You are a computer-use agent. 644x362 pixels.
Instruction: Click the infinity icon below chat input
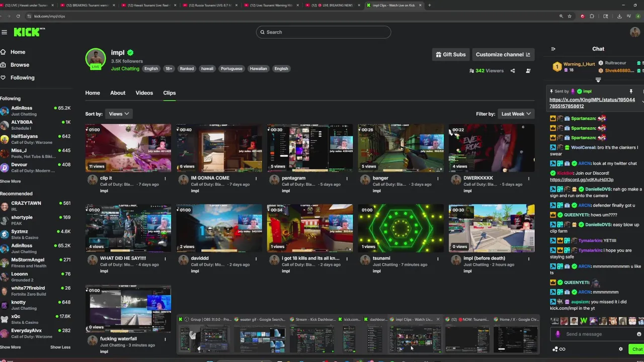[x=562, y=349]
